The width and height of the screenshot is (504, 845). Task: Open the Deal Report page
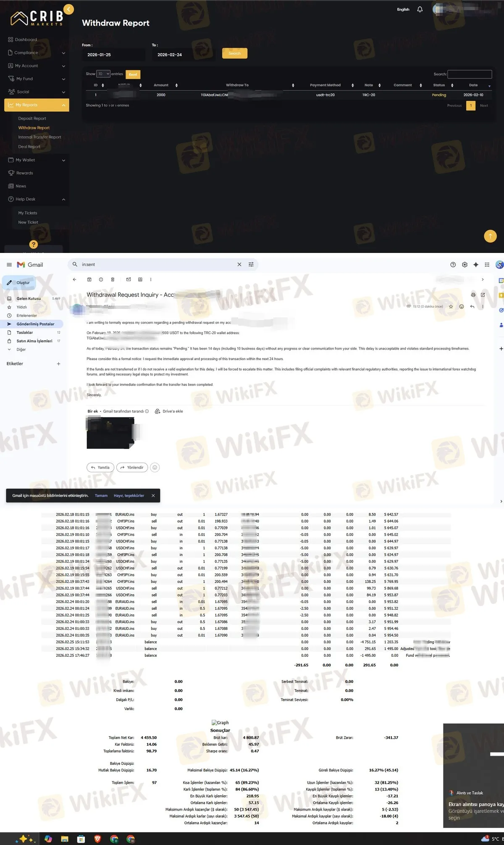tap(29, 147)
